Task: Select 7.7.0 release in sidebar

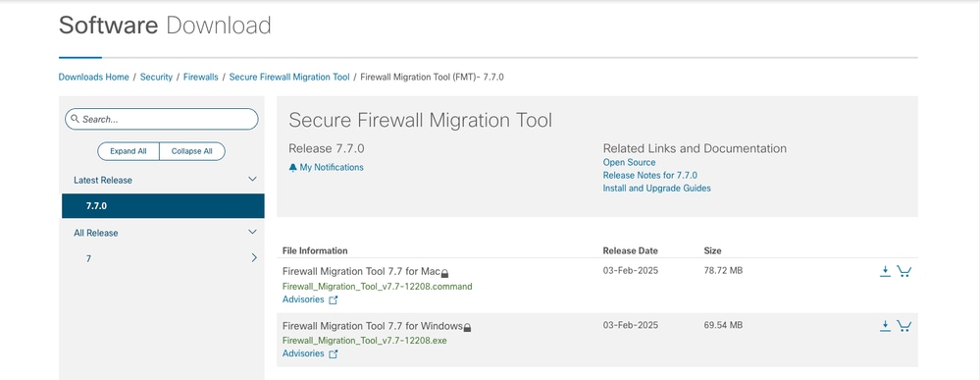Action: pos(163,206)
